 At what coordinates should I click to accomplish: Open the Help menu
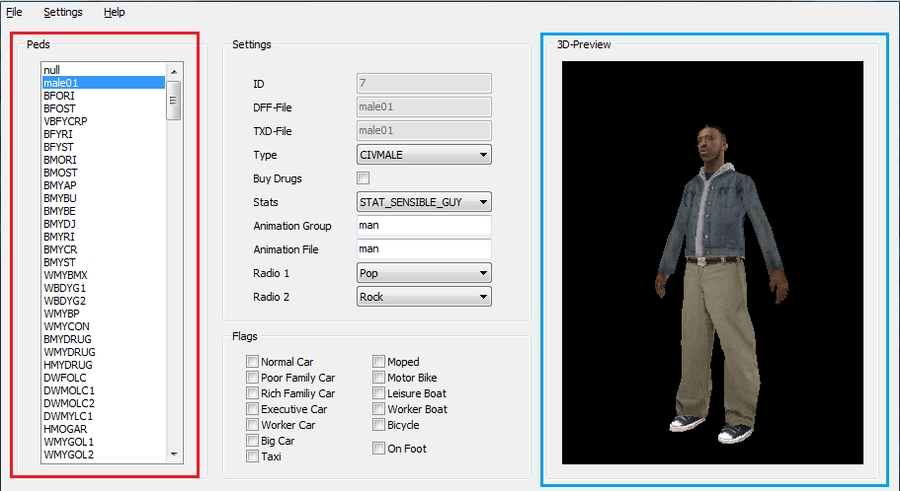click(x=114, y=12)
